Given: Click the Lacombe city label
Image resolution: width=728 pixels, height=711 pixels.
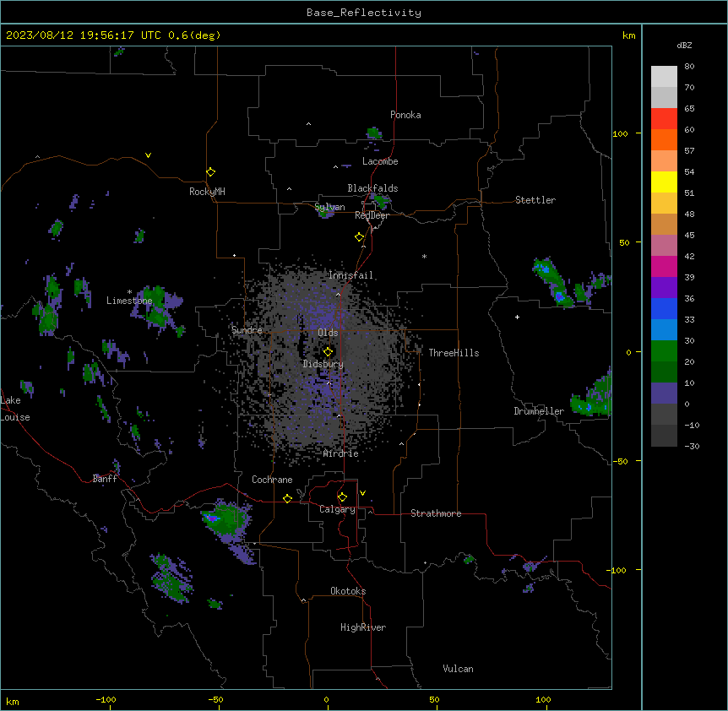Looking at the screenshot, I should (380, 161).
